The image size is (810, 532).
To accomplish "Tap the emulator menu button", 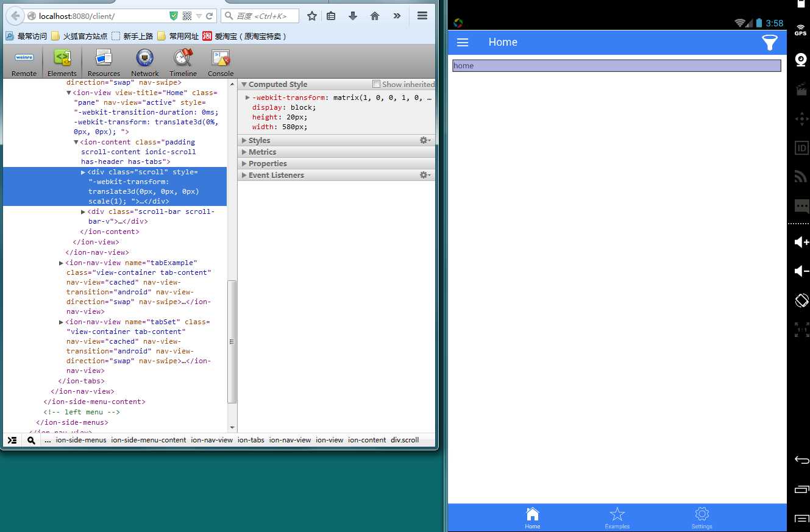I will [801, 519].
